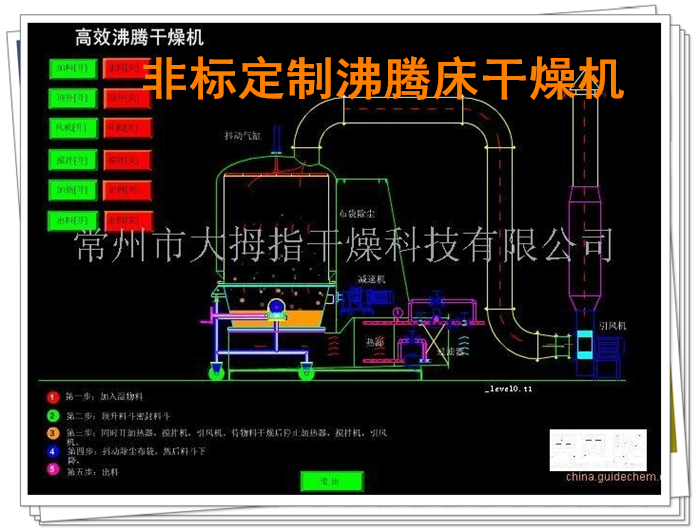Click the green 加料[开] button
Screen dimensions: 700x530
(73, 69)
